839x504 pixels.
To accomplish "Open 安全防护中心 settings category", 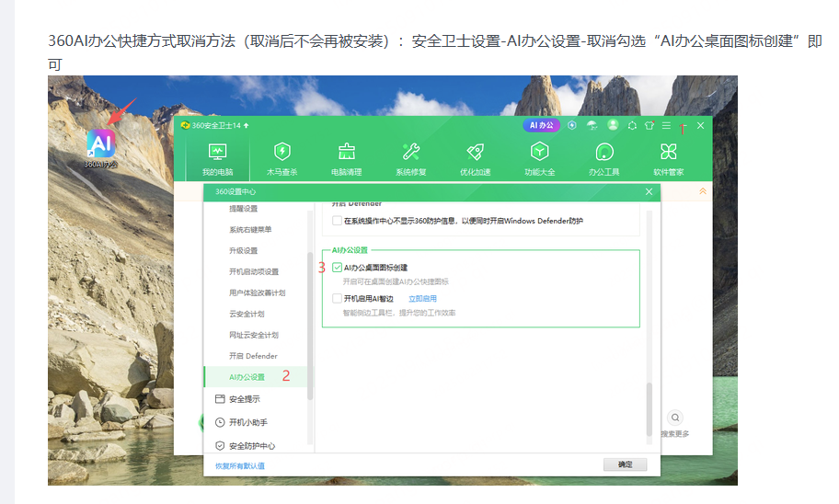I will pos(252,446).
